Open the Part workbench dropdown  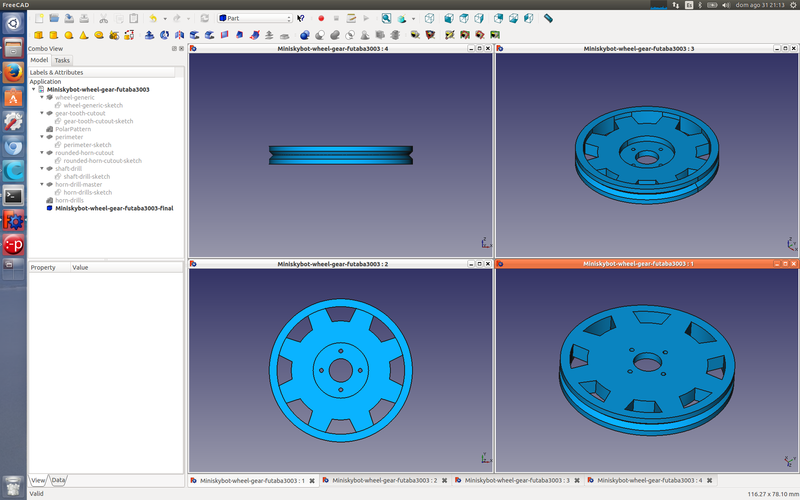[x=255, y=18]
